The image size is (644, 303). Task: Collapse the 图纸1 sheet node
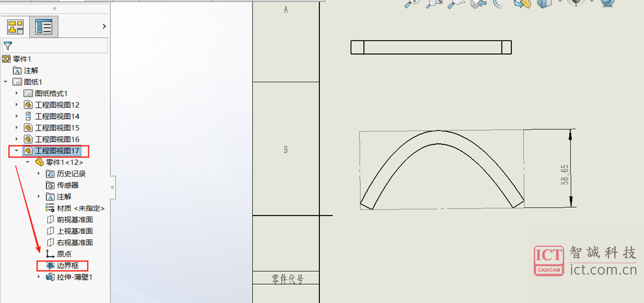[6, 82]
